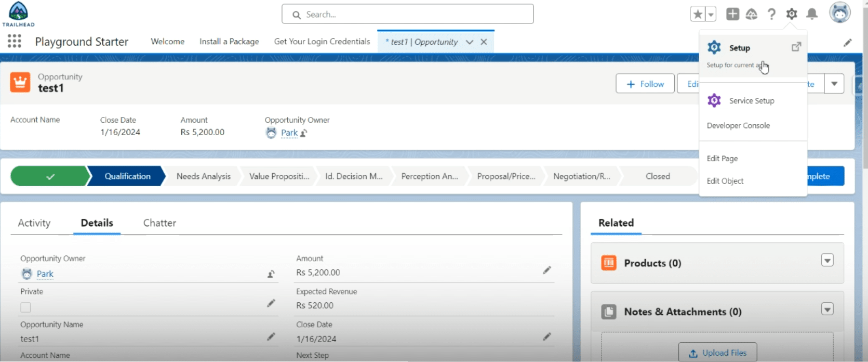The width and height of the screenshot is (868, 362).
Task: Click into the global Search field
Action: click(x=408, y=14)
